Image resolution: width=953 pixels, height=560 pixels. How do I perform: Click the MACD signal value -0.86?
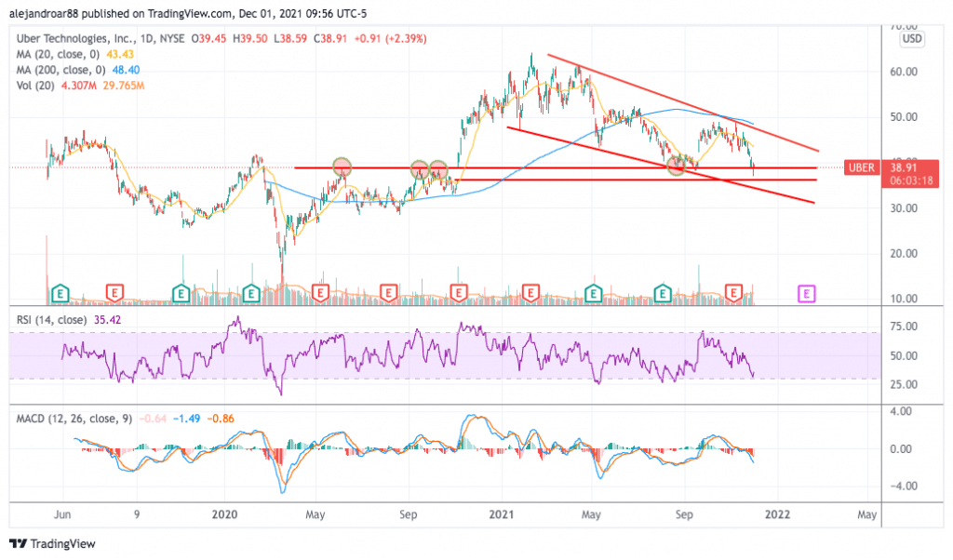(221, 419)
